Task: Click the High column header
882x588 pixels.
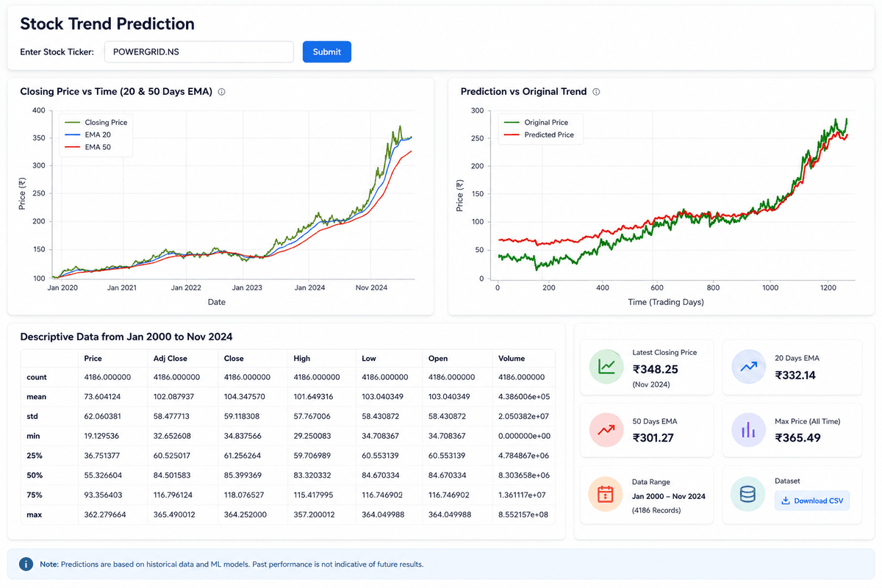Action: point(302,359)
